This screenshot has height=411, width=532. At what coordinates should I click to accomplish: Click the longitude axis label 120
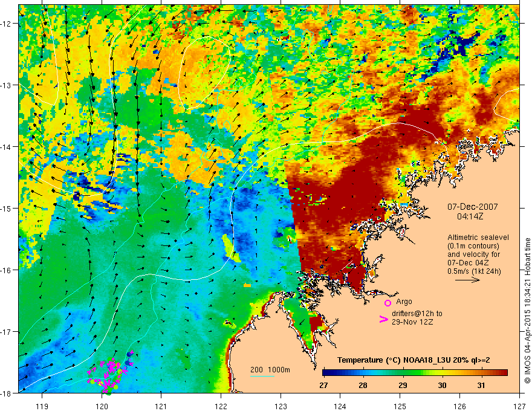coord(102,406)
